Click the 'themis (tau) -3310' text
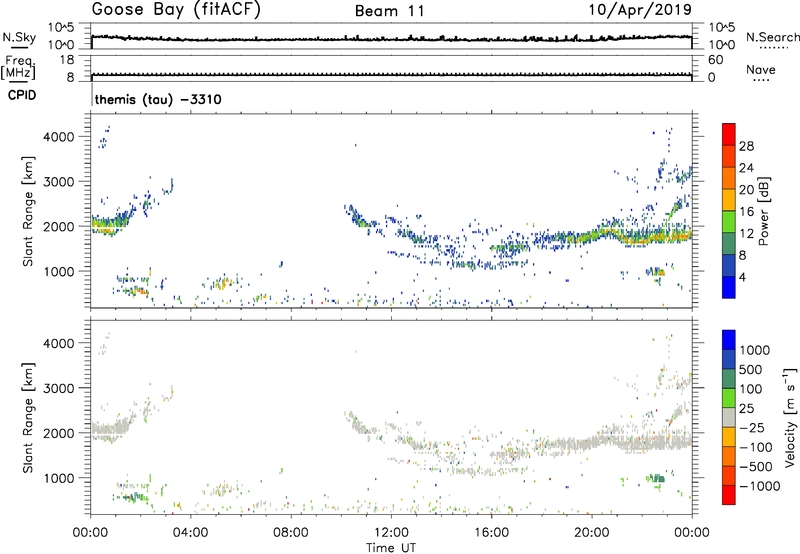The image size is (800, 554). (x=158, y=99)
